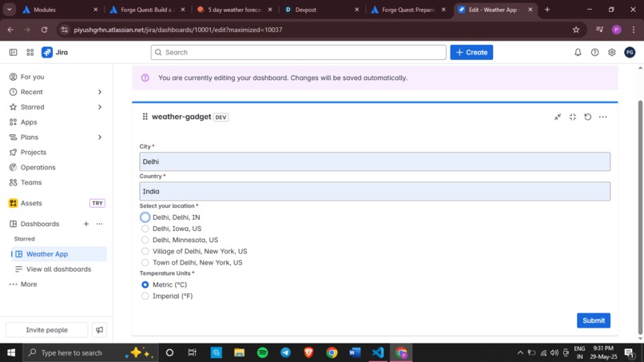Open the browser profile P avatar

[616, 30]
